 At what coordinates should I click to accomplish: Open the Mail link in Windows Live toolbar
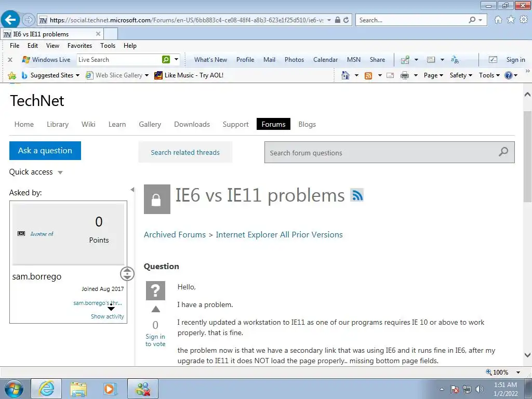coord(270,60)
